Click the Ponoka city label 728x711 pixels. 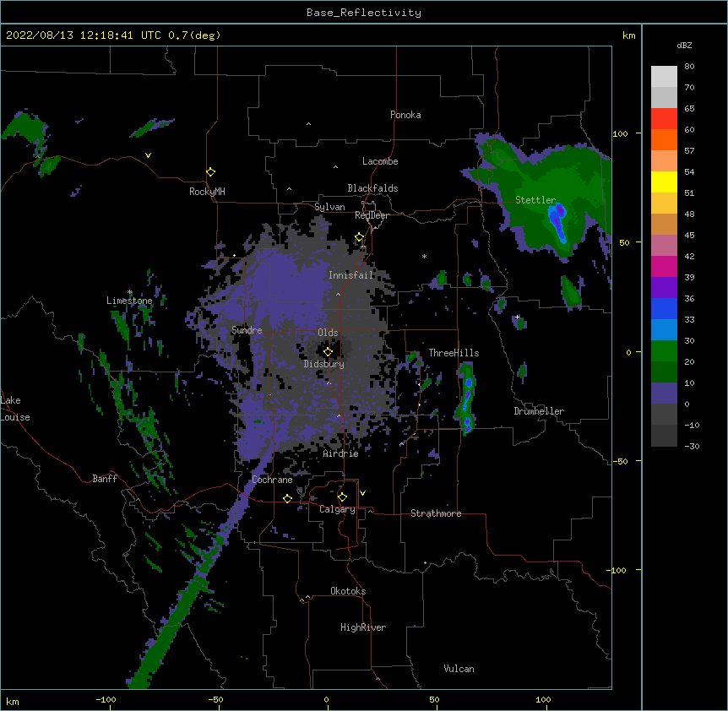click(405, 115)
